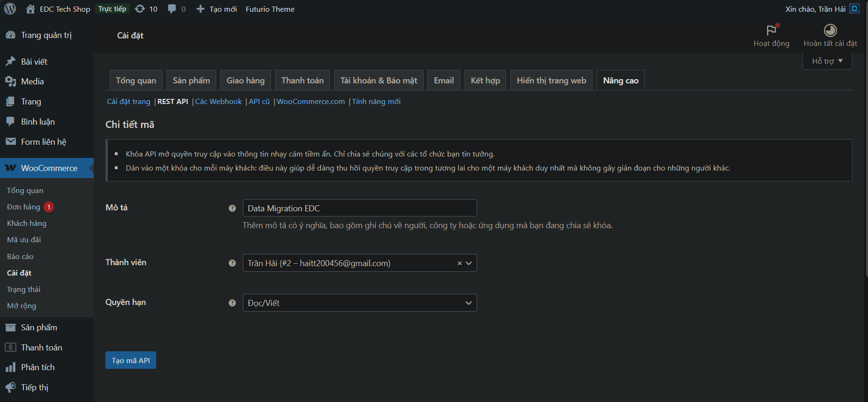Click the Bài viết pin icon
868x402 pixels.
point(10,61)
